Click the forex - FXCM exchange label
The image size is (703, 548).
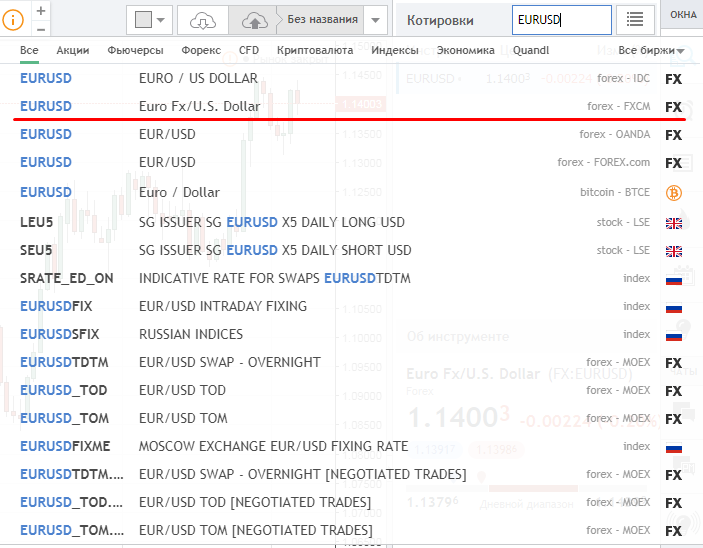[618, 106]
